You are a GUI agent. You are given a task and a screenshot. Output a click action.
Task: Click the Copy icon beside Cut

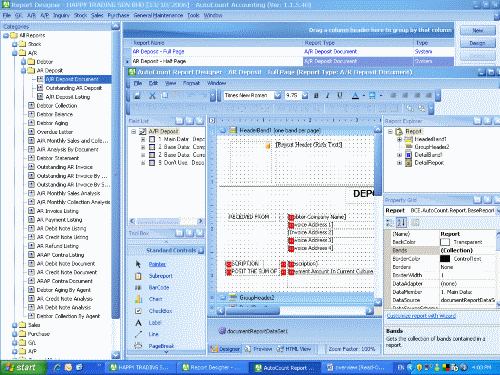point(164,96)
